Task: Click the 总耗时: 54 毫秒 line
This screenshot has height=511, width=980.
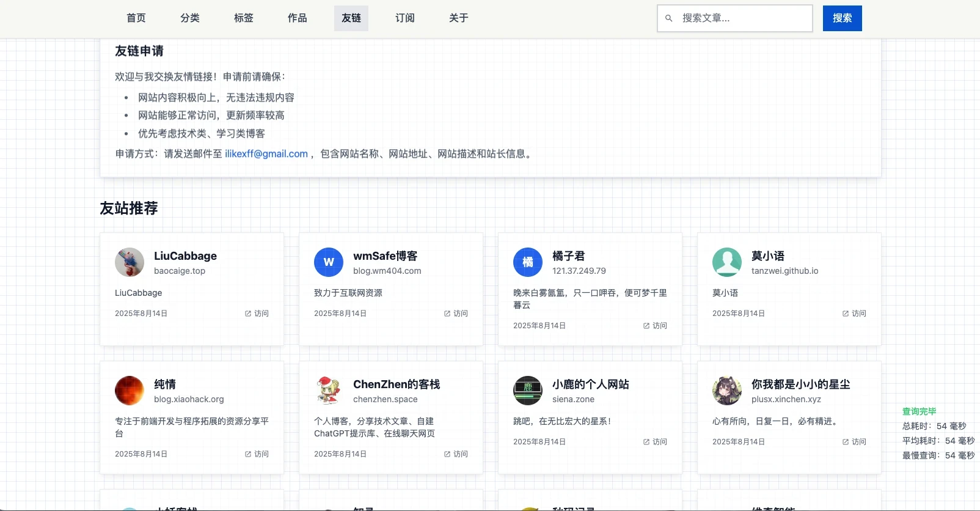Action: coord(934,426)
